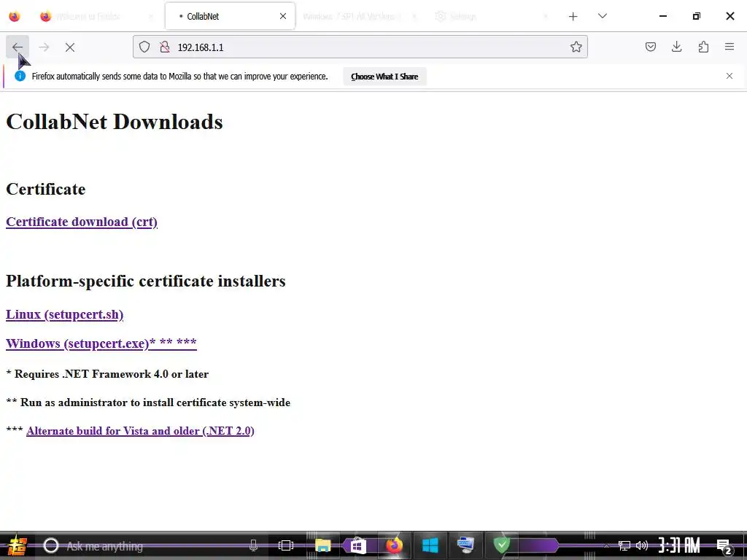Close the Windows 7 SP1 tab
Screen dimensions: 747x560
coord(414,17)
